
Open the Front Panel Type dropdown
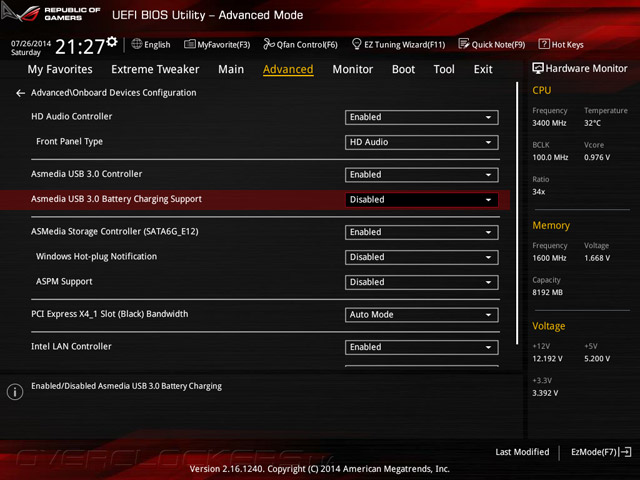tap(422, 142)
